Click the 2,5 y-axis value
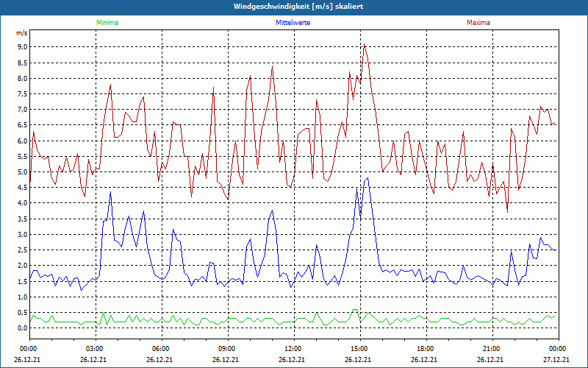 (x=23, y=250)
